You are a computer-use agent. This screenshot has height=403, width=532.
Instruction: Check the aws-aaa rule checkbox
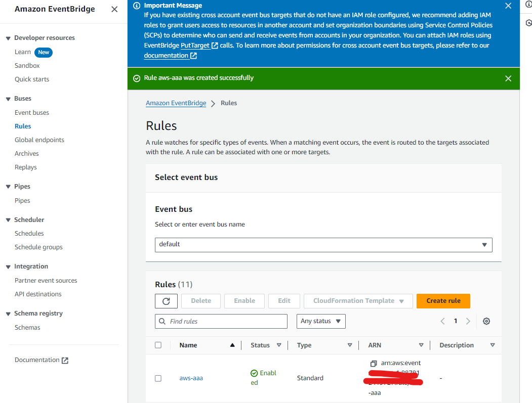(158, 378)
